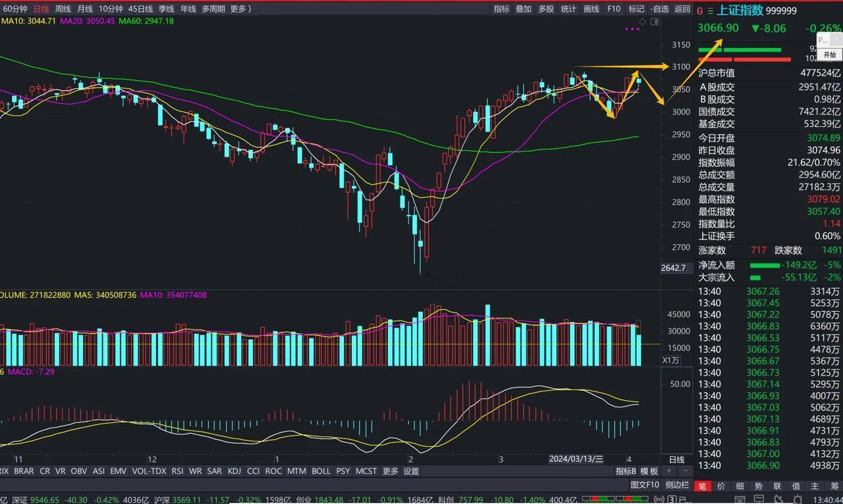Select the ASI indicator

point(99,471)
